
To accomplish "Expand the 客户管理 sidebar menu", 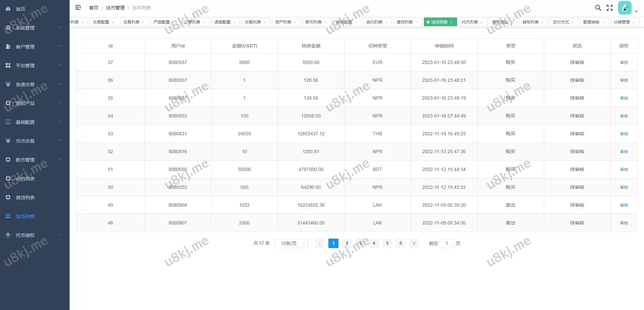I will pos(34,47).
